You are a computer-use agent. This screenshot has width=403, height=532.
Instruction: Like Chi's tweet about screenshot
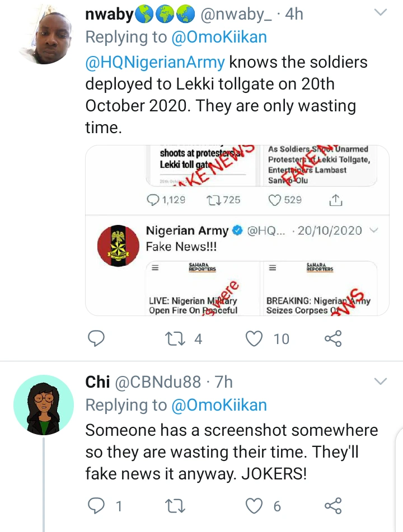(x=255, y=506)
